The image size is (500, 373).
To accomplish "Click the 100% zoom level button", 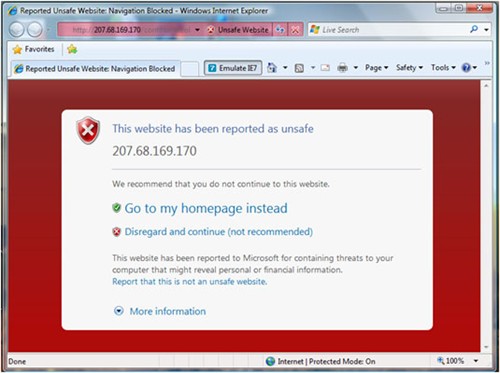I will [x=451, y=361].
